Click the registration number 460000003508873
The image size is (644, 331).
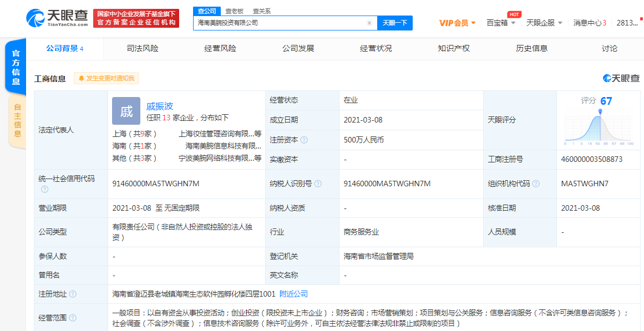click(591, 160)
